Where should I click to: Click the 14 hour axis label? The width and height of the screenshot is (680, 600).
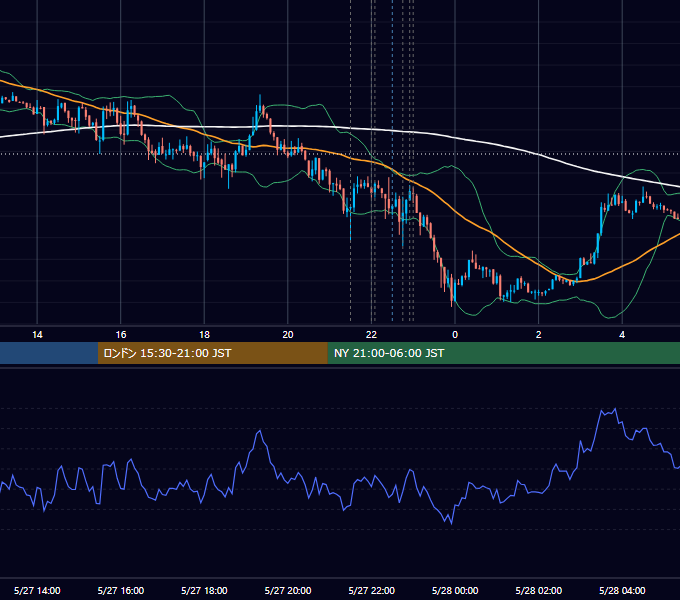click(37, 335)
